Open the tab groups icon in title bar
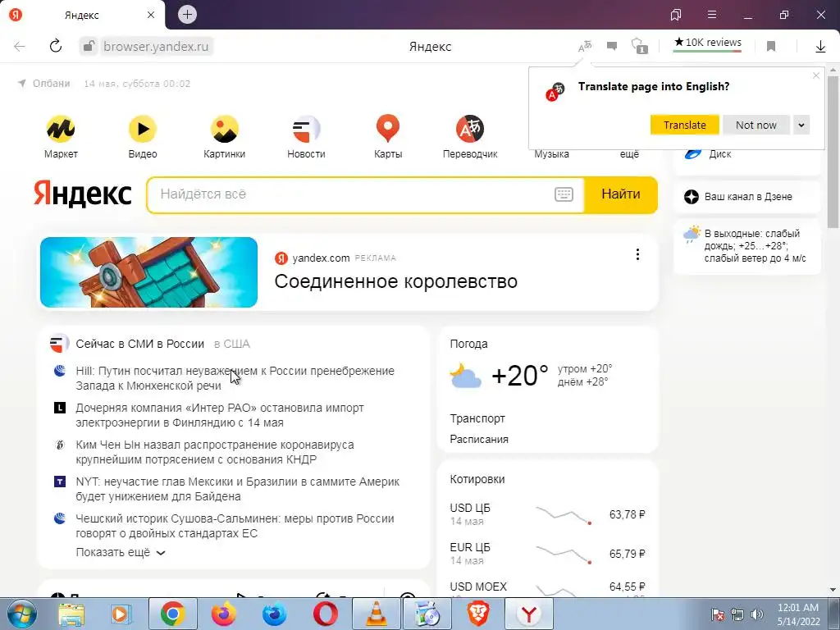Screen dimensions: 840x630 [x=676, y=15]
